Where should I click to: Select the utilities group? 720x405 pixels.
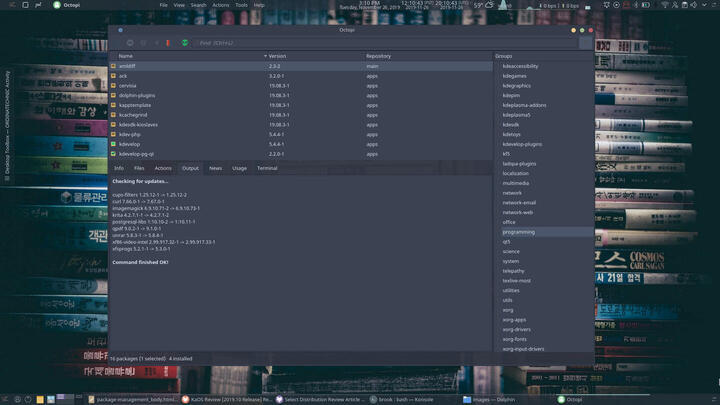click(511, 291)
